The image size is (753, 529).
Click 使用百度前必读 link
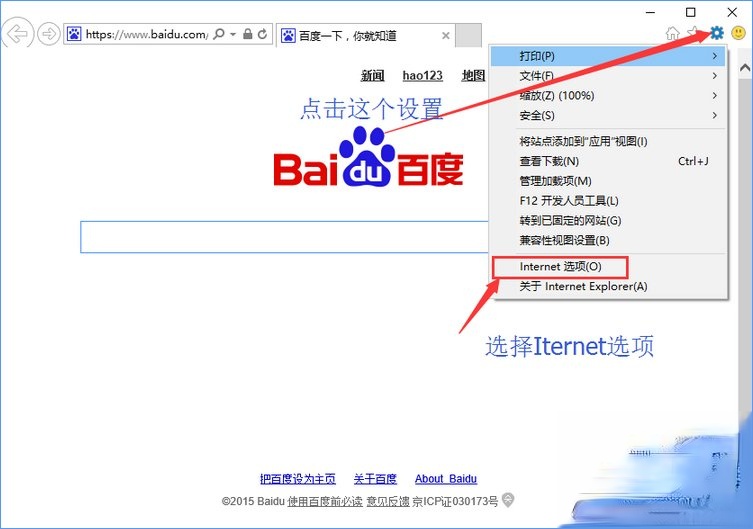pos(325,502)
